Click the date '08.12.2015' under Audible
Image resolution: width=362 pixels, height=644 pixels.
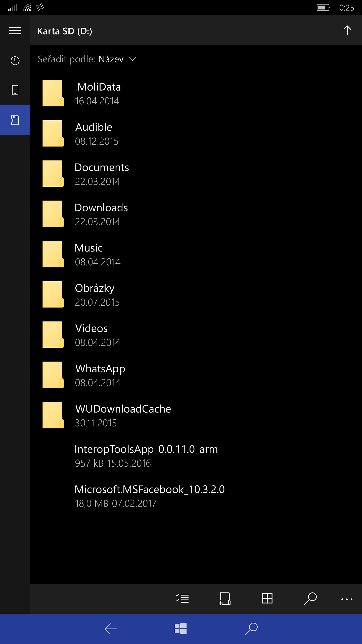(97, 141)
